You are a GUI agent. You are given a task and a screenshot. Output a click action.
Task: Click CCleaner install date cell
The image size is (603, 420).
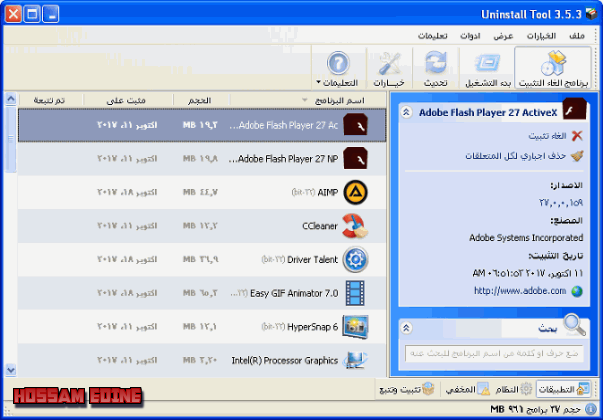tap(127, 226)
